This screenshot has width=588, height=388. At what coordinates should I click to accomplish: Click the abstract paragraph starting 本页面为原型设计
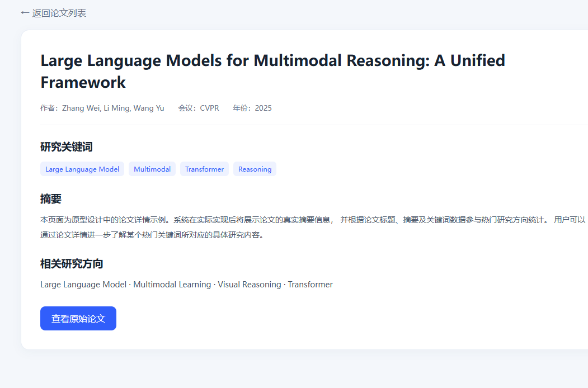click(x=313, y=227)
